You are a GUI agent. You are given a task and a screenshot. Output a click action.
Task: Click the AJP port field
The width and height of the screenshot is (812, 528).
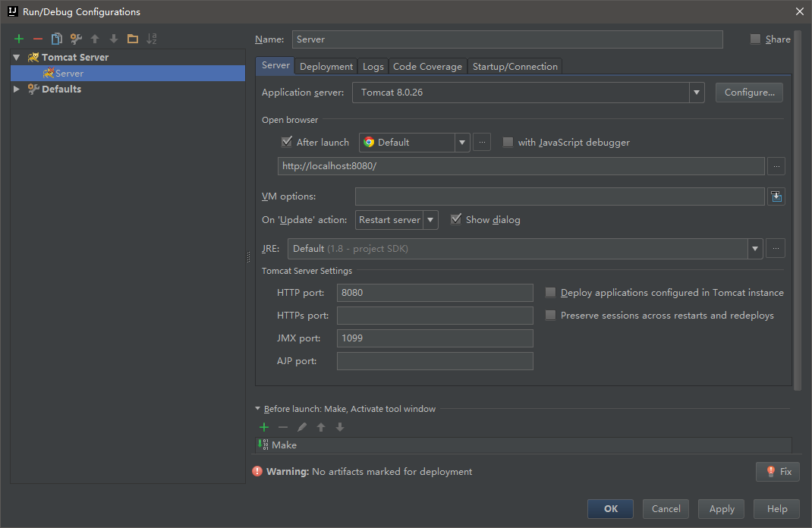[435, 361]
